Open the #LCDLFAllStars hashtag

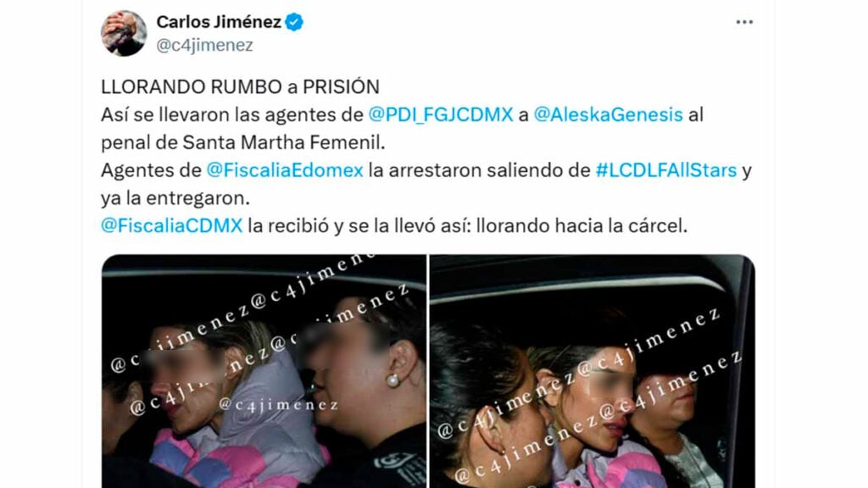[x=666, y=169]
